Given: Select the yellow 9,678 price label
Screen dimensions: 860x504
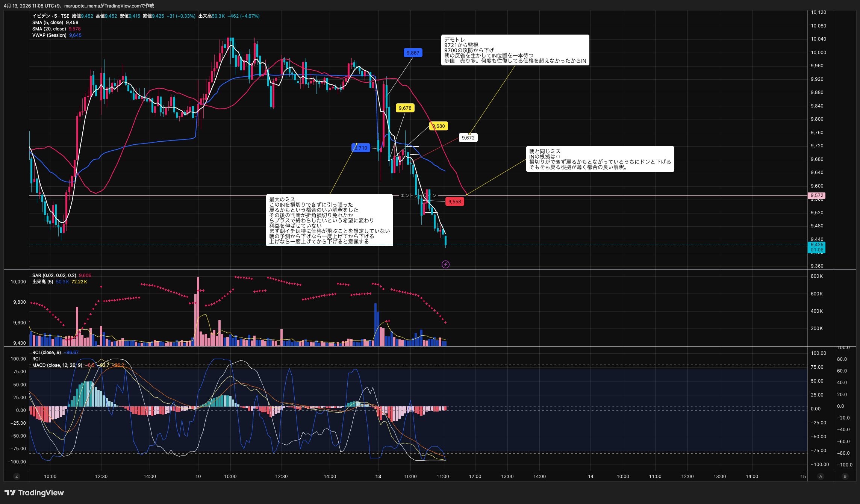Looking at the screenshot, I should coord(405,108).
